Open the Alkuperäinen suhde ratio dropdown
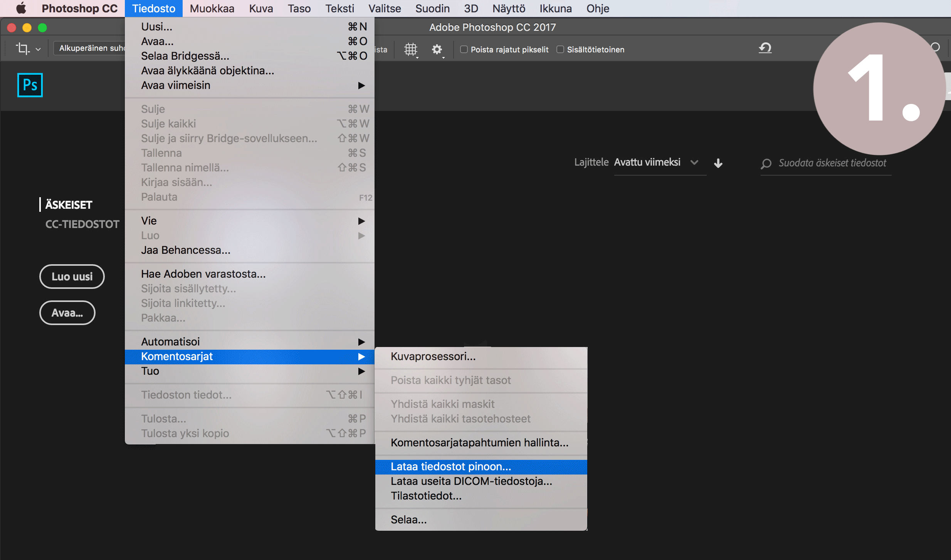The height and width of the screenshot is (560, 951). (90, 48)
